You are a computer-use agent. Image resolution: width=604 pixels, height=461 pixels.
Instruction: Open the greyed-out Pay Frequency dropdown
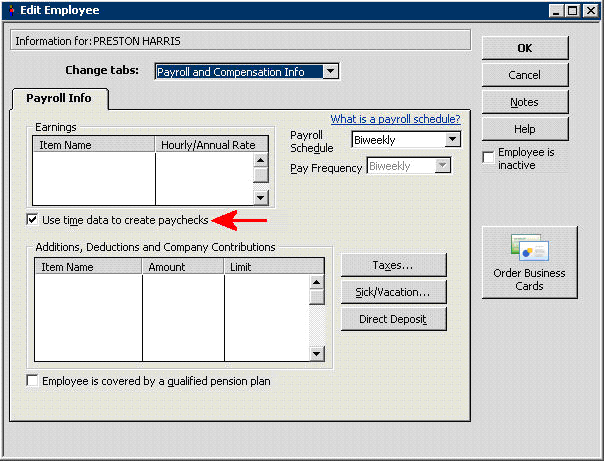point(443,166)
